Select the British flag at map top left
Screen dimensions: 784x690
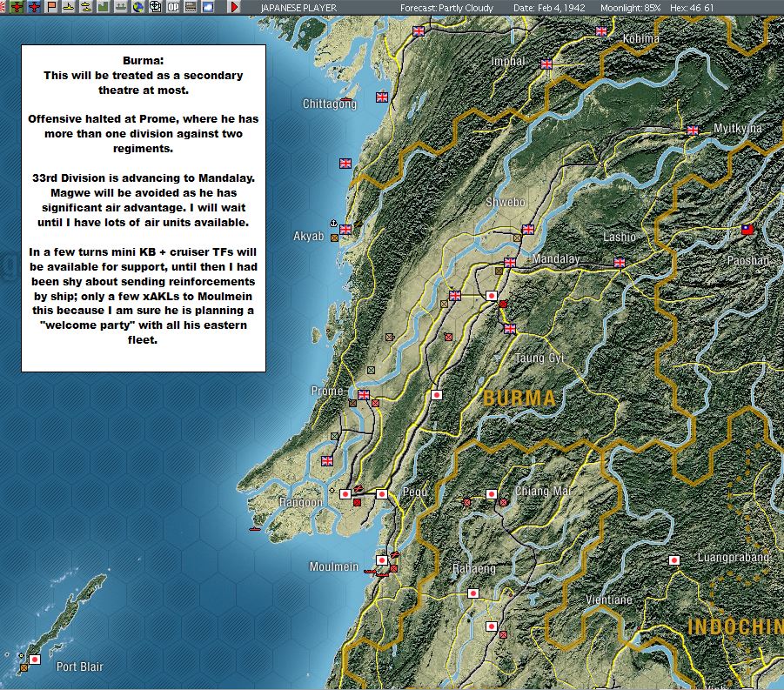tap(419, 31)
